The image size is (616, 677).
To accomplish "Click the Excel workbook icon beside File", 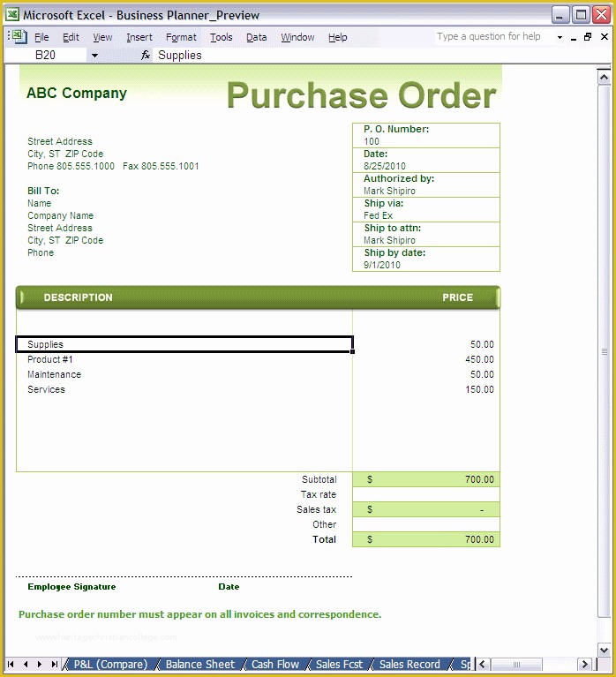I will coord(19,37).
